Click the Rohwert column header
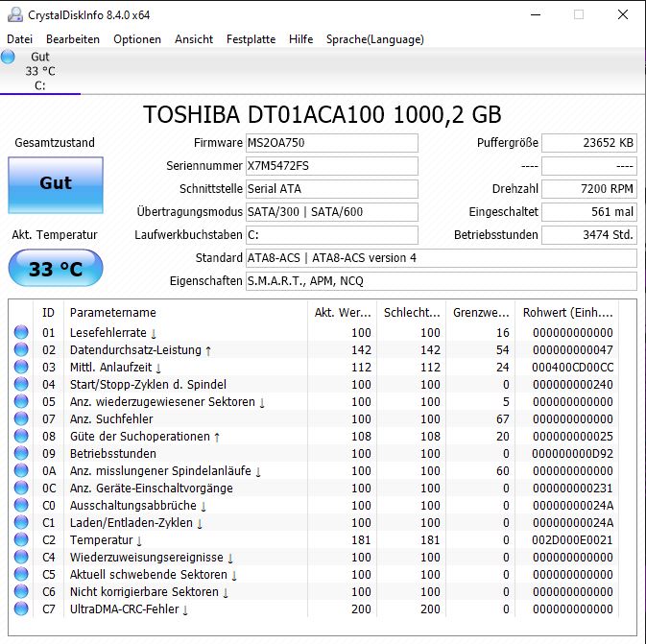646x644 pixels. 567,313
